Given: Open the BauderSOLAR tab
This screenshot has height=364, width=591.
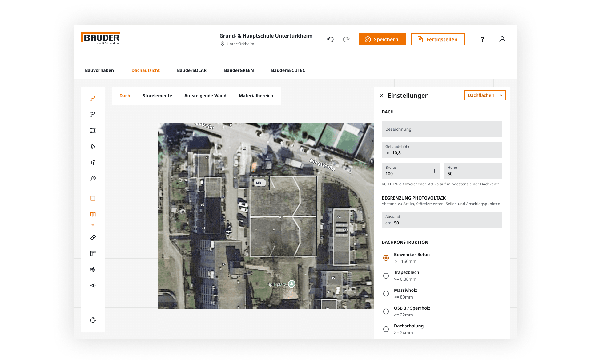Looking at the screenshot, I should (192, 70).
